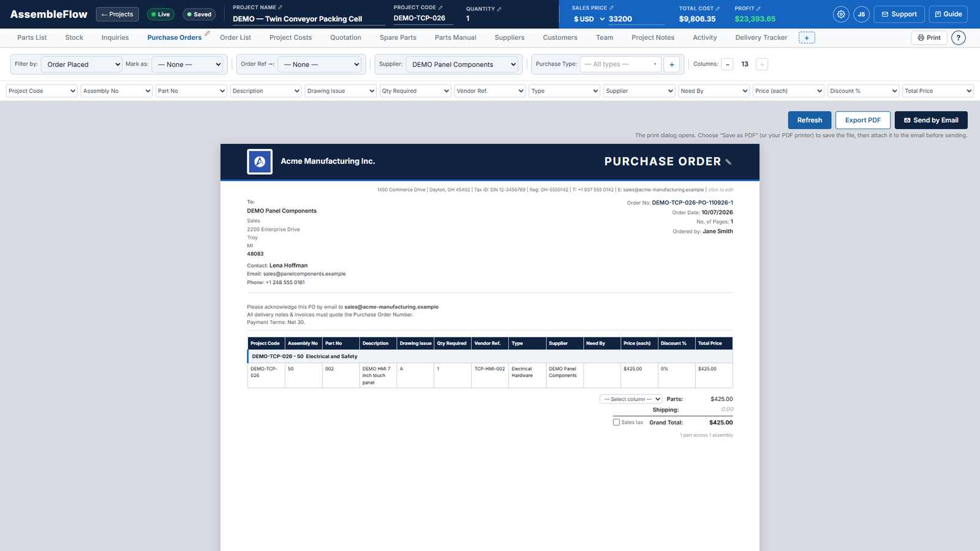Toggle the Sales tax checkbox
The height and width of the screenshot is (551, 980).
pyautogui.click(x=616, y=422)
